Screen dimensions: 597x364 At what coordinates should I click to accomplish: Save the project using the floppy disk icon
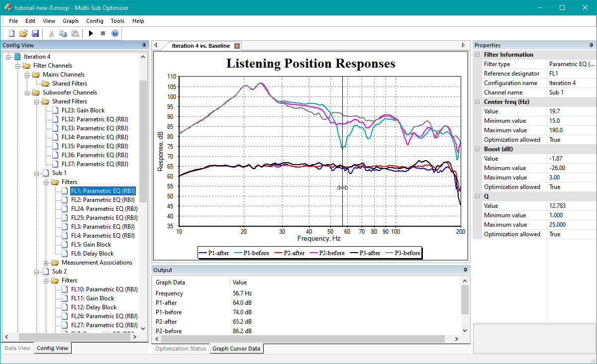click(x=35, y=33)
